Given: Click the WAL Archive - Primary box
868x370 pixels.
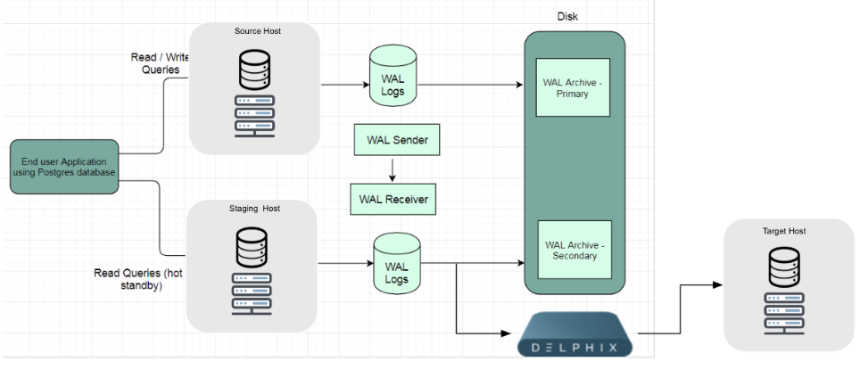Looking at the screenshot, I should coord(572,88).
